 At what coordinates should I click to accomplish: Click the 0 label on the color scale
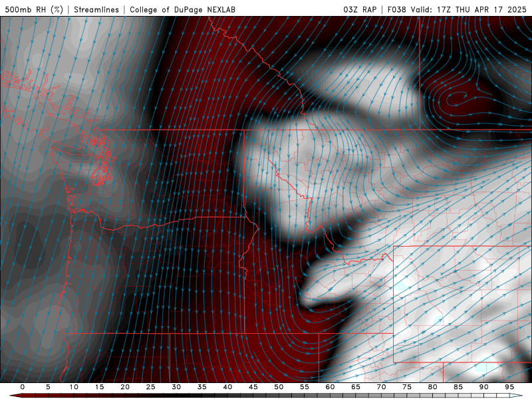click(23, 387)
